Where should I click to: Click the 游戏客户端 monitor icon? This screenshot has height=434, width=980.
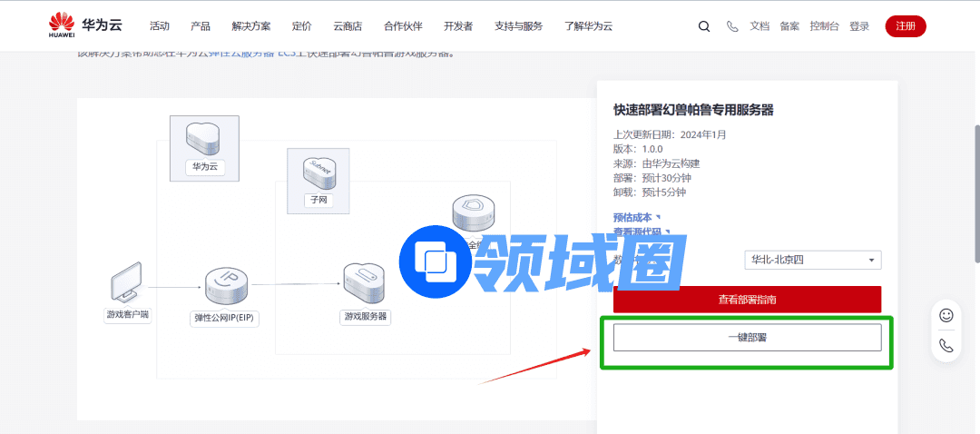tap(126, 283)
